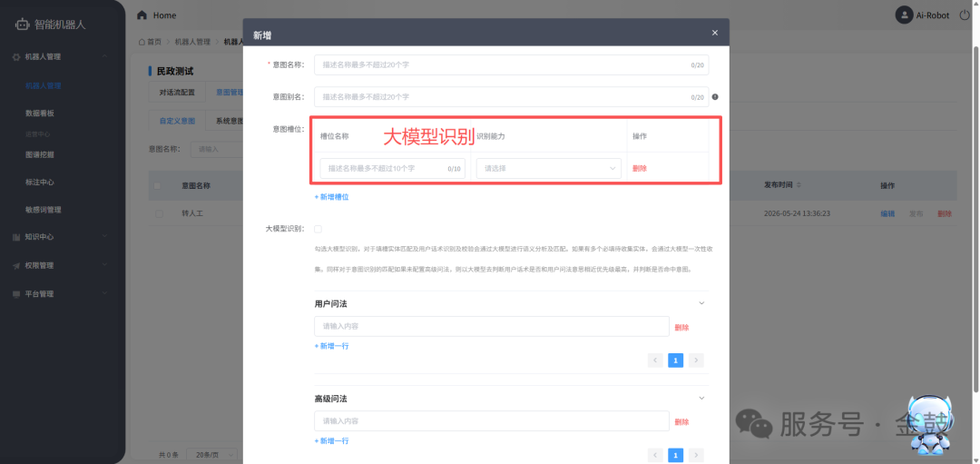Focus the 意图别名 input field
Viewport: 980px width, 464px height.
coord(511,97)
